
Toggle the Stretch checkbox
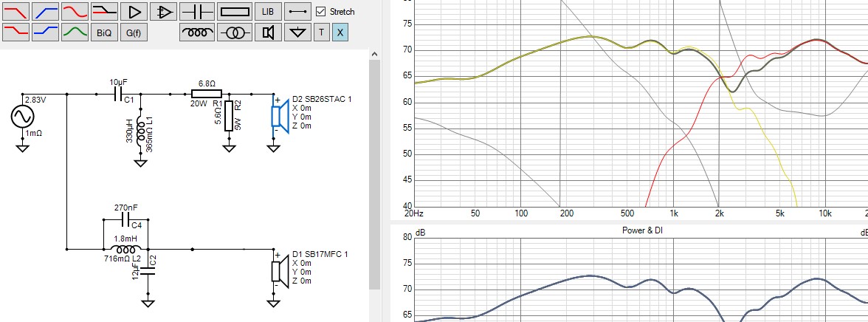(x=320, y=11)
